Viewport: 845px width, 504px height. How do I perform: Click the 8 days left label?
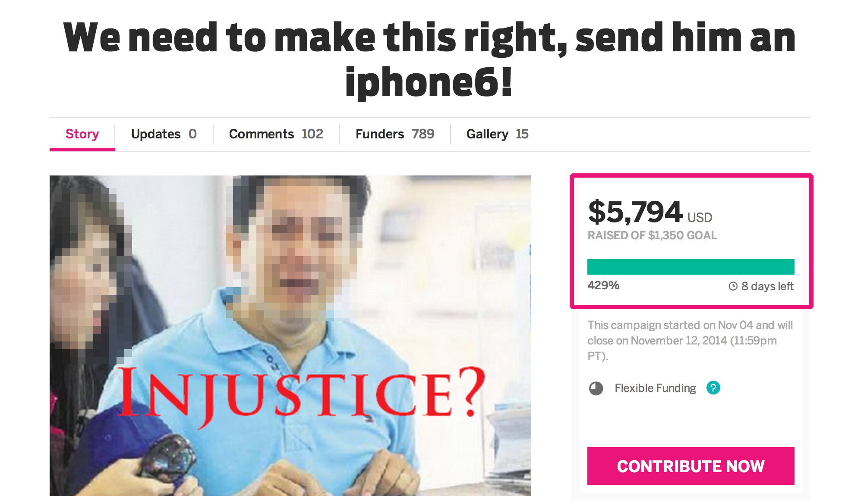[767, 286]
